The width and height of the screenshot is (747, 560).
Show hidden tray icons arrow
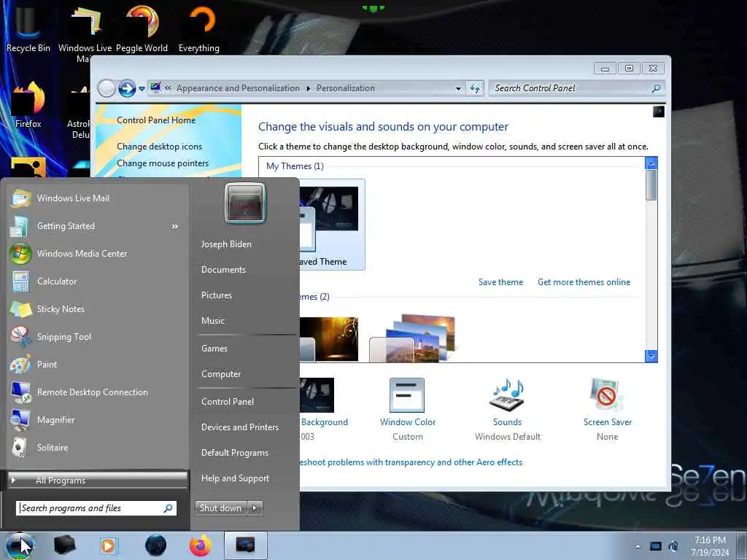tap(638, 546)
